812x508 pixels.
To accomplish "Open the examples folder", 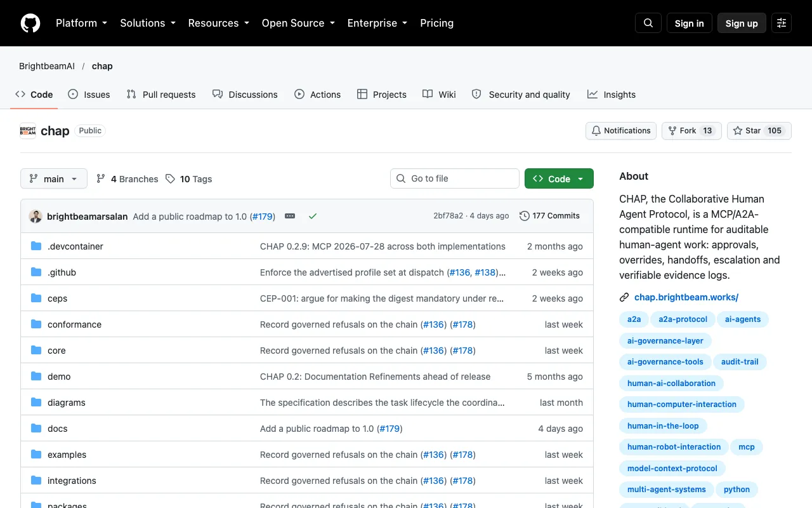I will (67, 455).
